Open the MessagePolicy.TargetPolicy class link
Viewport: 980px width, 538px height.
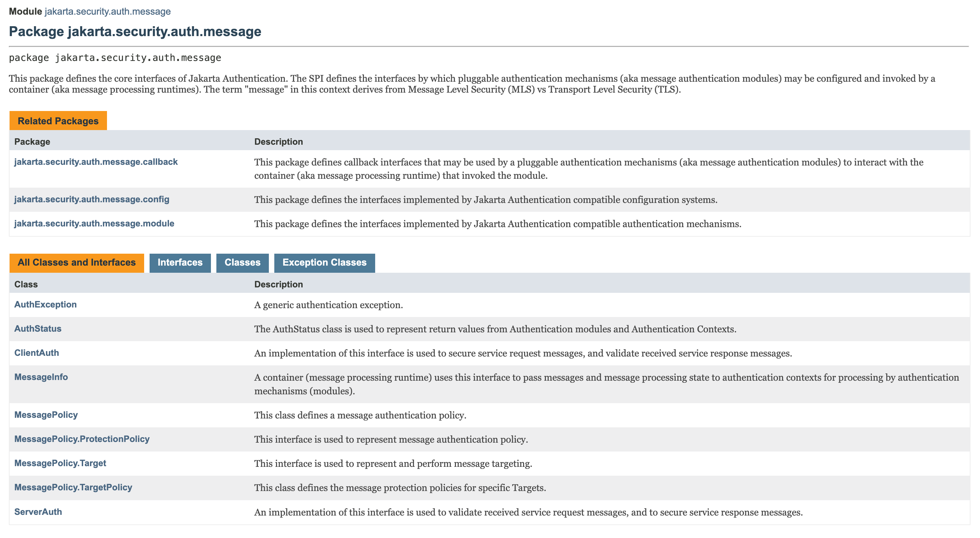[x=73, y=487]
